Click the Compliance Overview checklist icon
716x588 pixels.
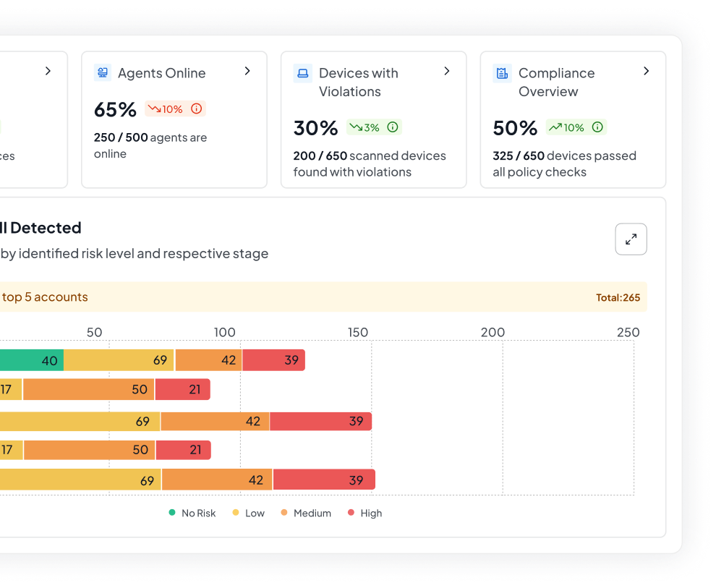click(503, 73)
